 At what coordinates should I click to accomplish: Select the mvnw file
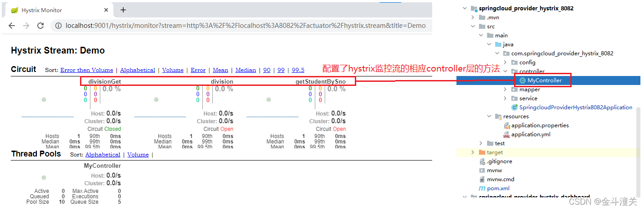(x=494, y=170)
